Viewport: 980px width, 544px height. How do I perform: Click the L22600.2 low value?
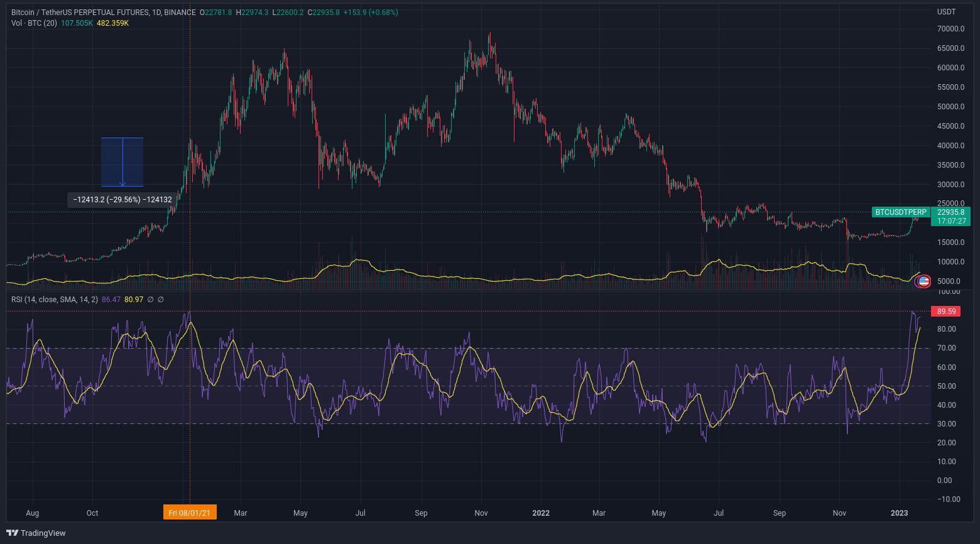[288, 12]
